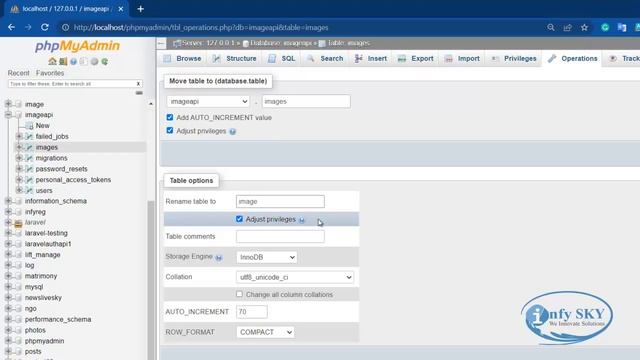
Task: Click the Rename table to input field
Action: (x=280, y=201)
